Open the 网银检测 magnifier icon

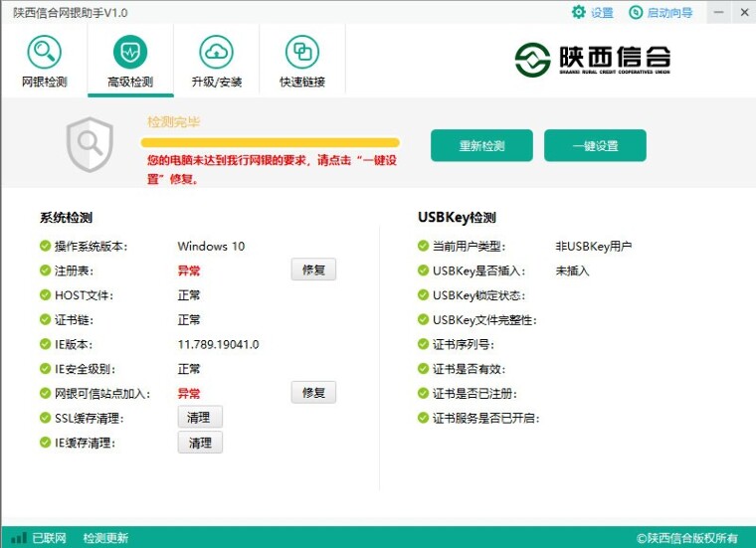45,52
